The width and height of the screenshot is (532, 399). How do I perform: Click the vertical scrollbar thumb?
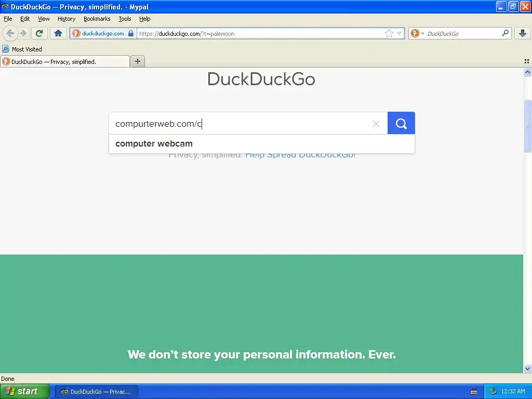527,126
